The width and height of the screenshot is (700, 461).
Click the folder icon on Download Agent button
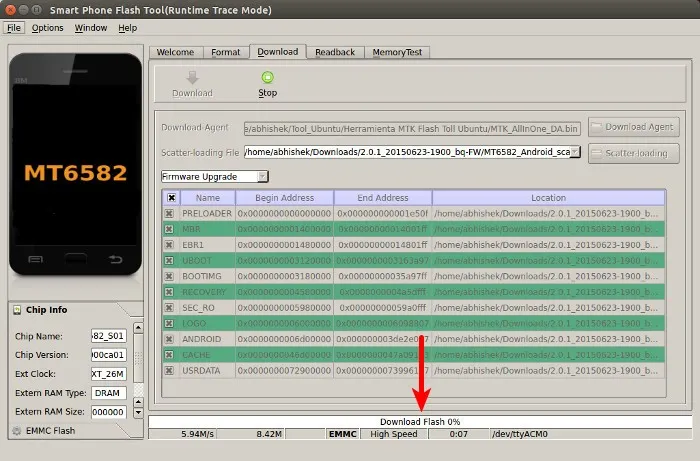click(597, 127)
